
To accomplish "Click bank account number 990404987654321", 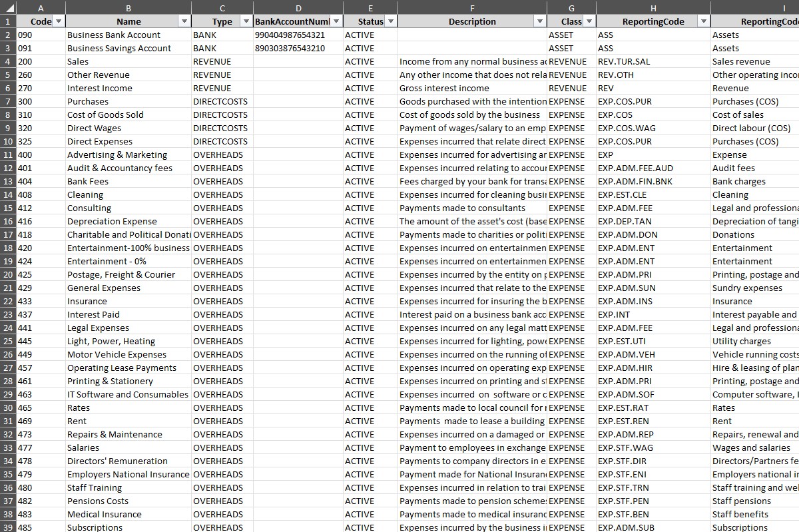I will [x=298, y=35].
